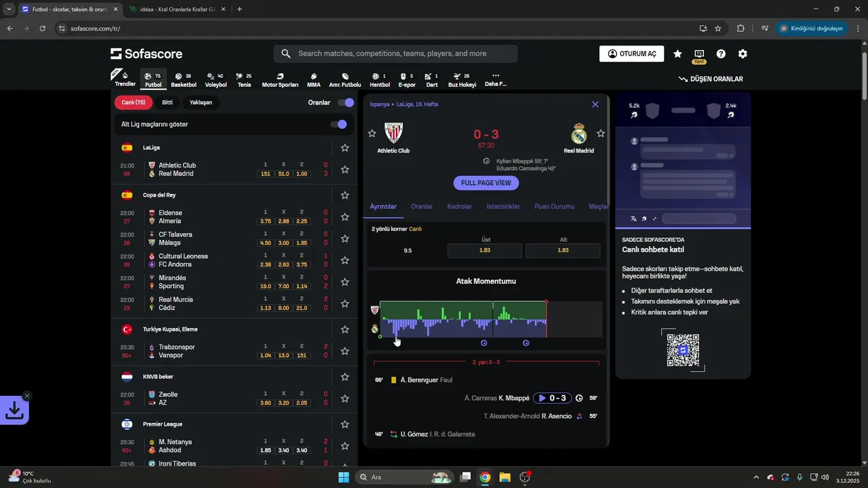Select the MMA sport icon

click(313, 80)
